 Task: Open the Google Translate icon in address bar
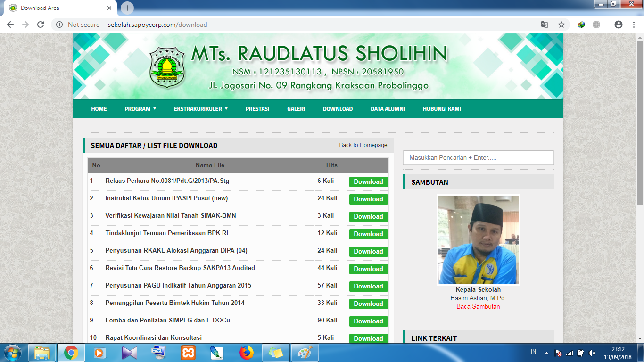click(545, 25)
